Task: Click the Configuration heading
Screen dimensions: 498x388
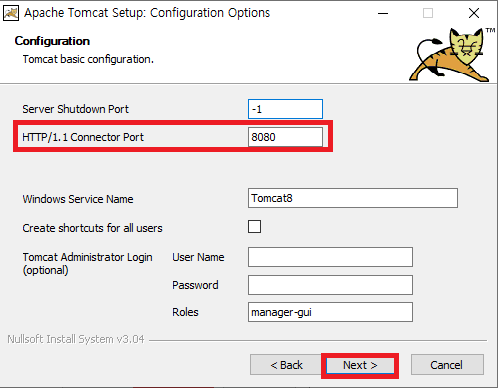Action: click(x=52, y=41)
